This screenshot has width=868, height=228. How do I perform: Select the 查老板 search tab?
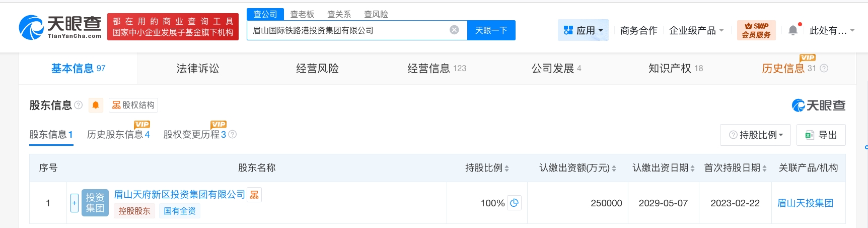[x=302, y=14]
